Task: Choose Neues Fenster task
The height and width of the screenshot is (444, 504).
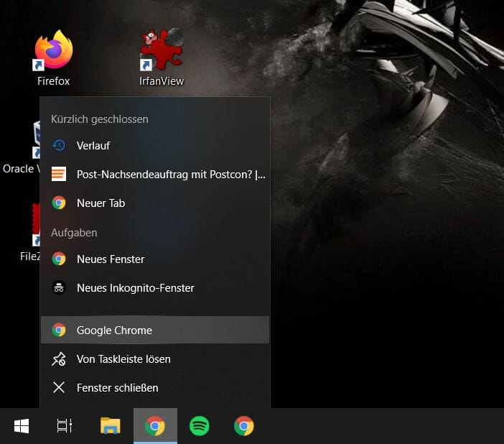Action: pos(155,259)
